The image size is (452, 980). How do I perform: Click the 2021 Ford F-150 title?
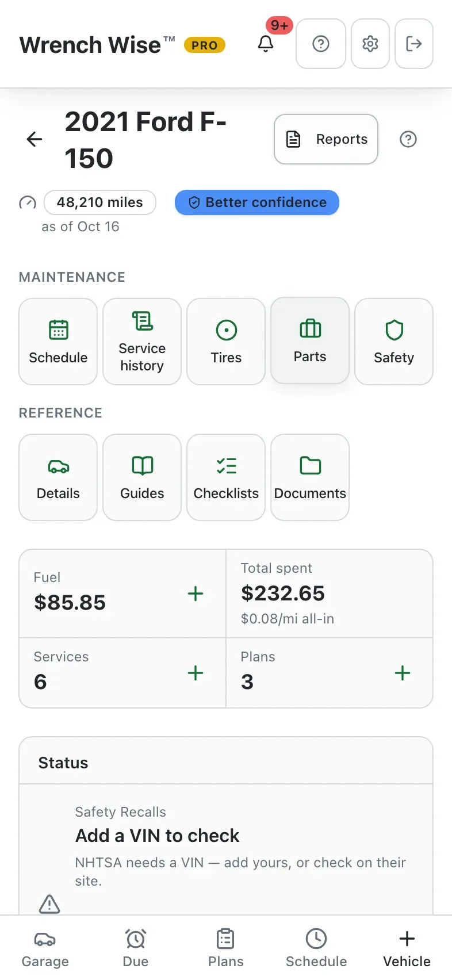tap(145, 140)
